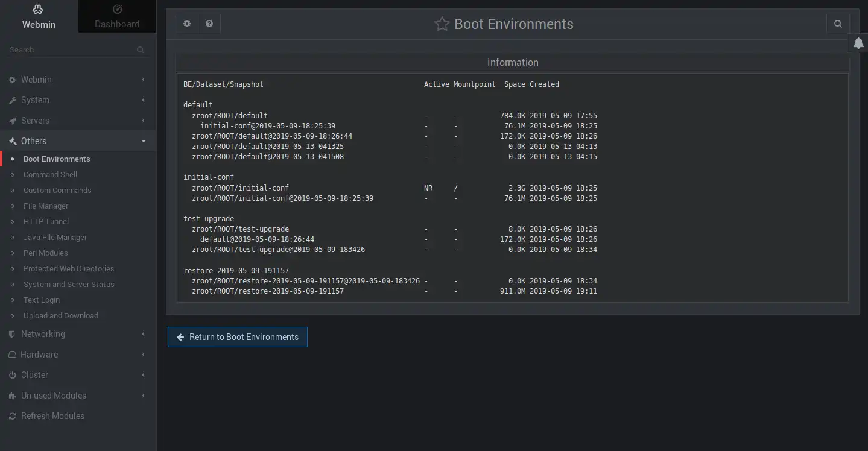Open Text Login link
This screenshot has height=451, width=868.
point(41,300)
